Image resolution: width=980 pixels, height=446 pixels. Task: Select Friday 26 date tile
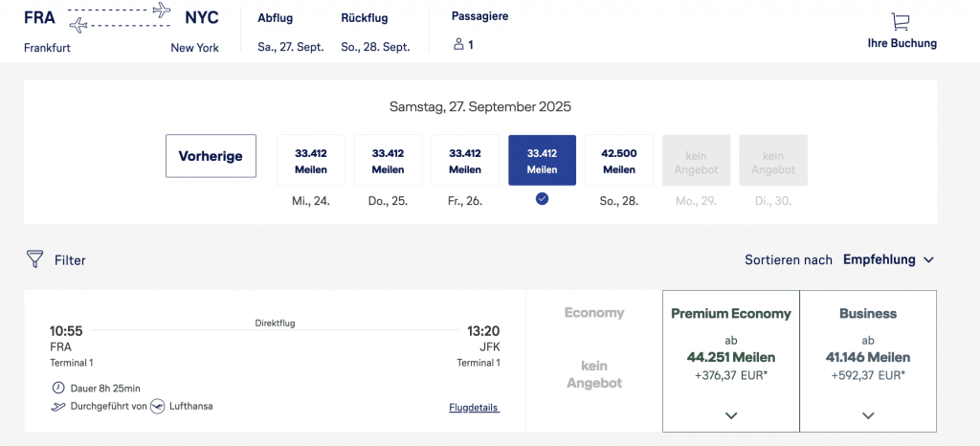pos(465,160)
